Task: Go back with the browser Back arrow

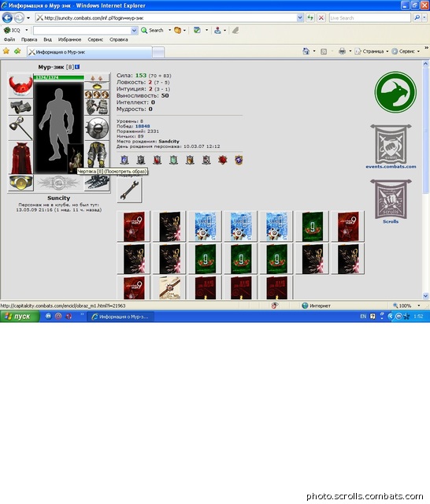Action: click(7, 17)
